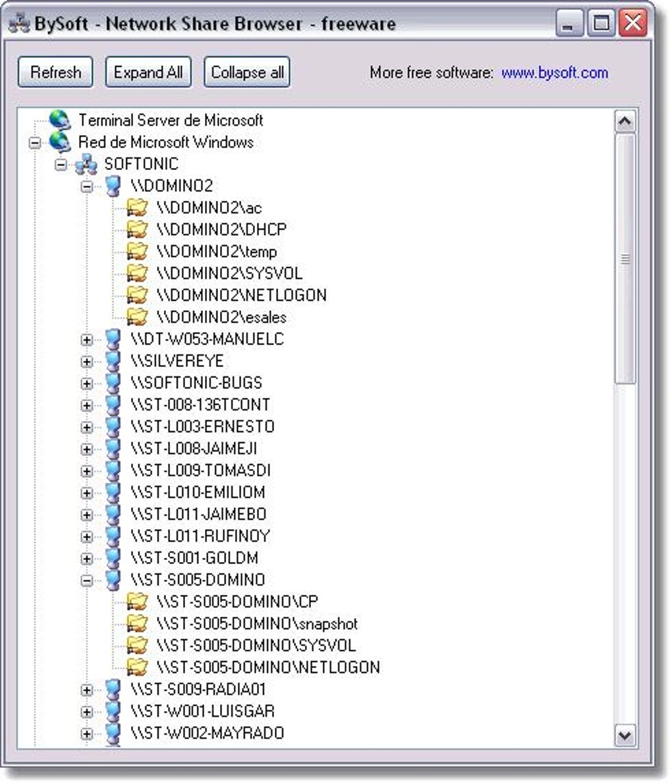Expand the \\ST-L003-ERNESTO node
The image size is (672, 784).
(x=88, y=426)
